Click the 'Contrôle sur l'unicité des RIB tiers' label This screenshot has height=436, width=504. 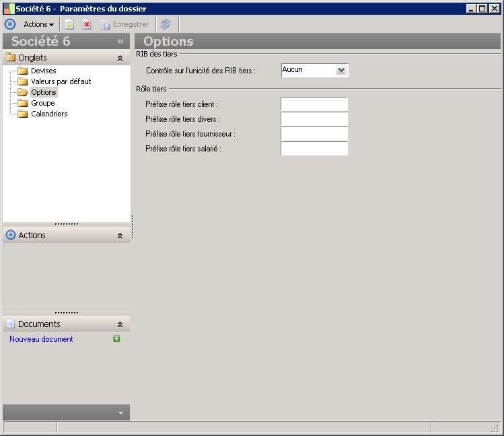click(x=201, y=71)
